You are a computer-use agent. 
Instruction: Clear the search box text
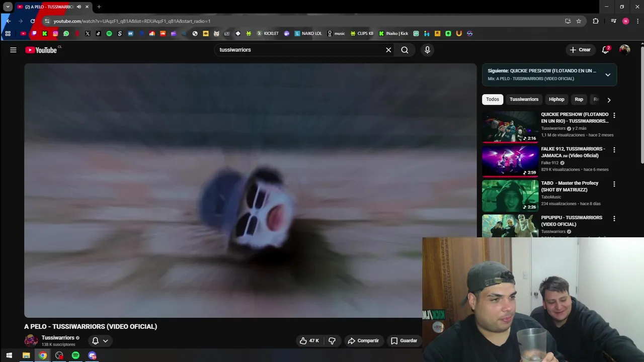(388, 50)
